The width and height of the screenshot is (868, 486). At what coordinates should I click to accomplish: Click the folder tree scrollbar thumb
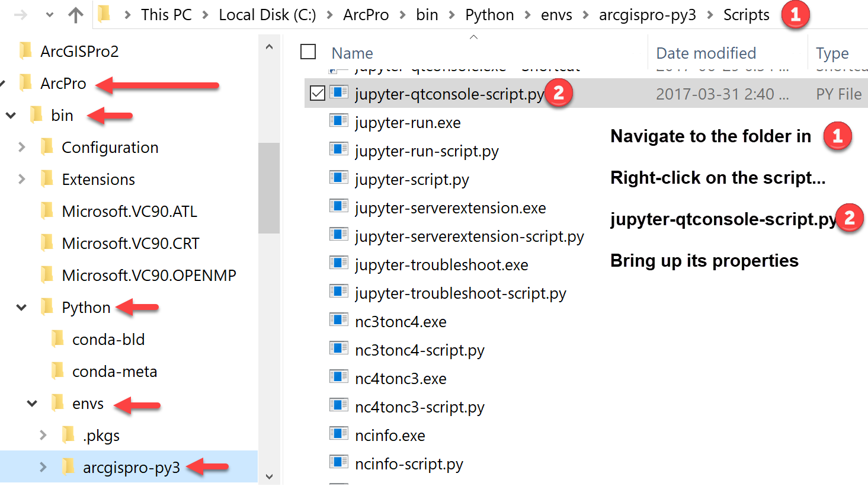point(269,188)
